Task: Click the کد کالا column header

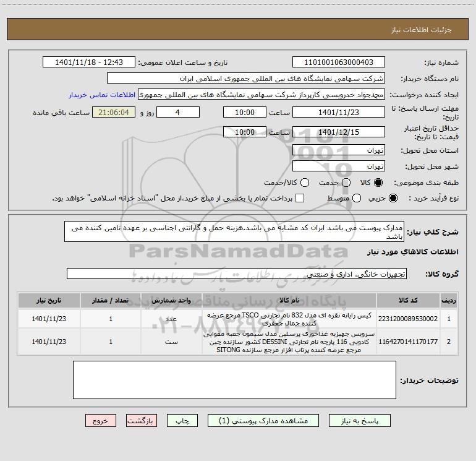Action: [x=408, y=300]
